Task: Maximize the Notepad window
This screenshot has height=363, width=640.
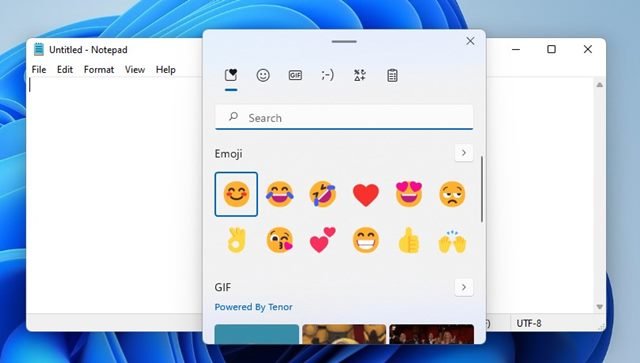Action: [x=551, y=49]
